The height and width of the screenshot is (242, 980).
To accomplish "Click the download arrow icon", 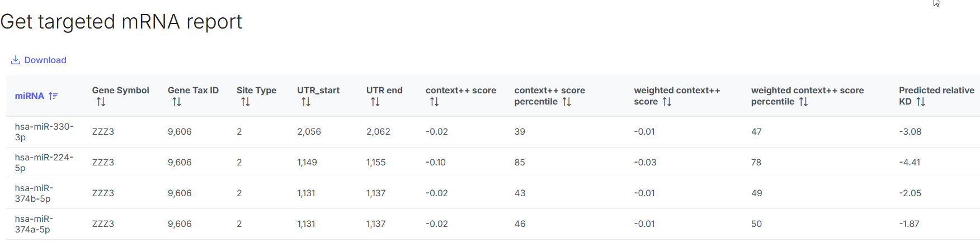I will pos(16,60).
